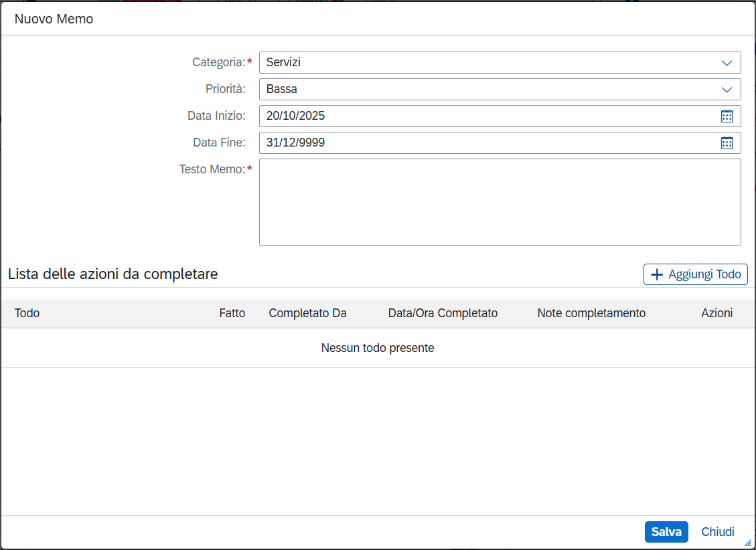The height and width of the screenshot is (550, 756).
Task: Select the Note completamento column header
Action: (x=591, y=313)
